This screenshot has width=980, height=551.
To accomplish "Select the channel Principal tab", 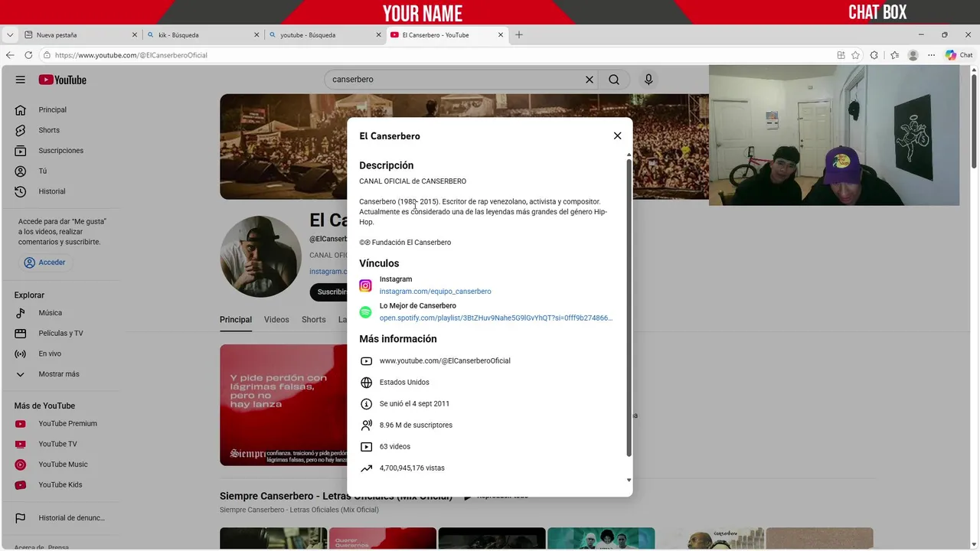I will (236, 320).
